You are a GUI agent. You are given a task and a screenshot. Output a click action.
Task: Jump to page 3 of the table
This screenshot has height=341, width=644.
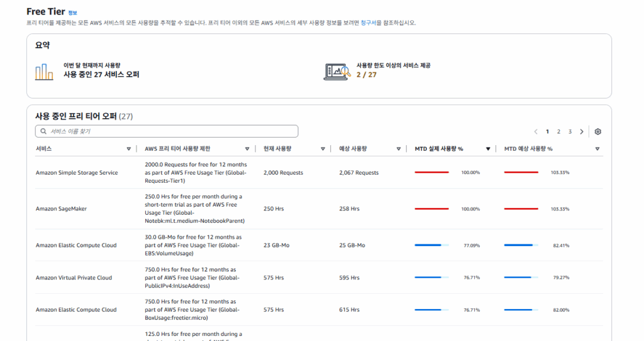pos(570,132)
